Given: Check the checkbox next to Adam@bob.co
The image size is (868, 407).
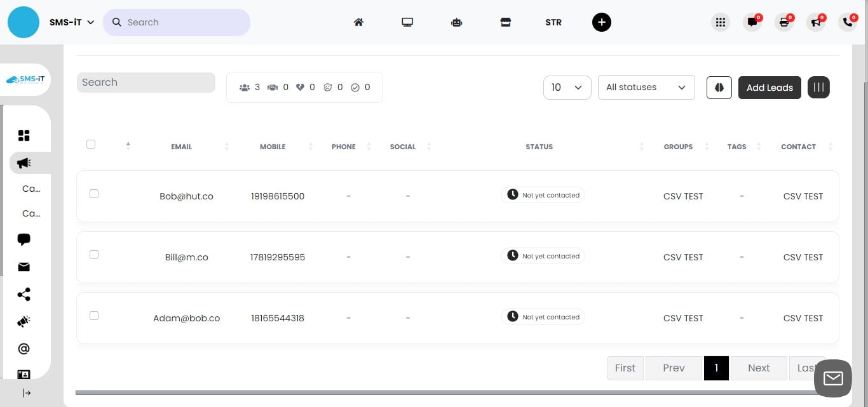Looking at the screenshot, I should [x=94, y=316].
